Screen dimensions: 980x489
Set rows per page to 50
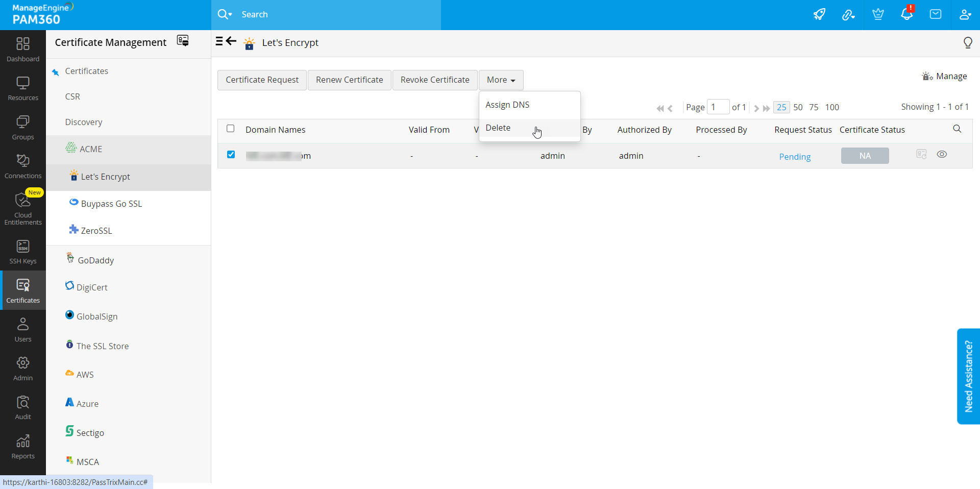point(798,107)
